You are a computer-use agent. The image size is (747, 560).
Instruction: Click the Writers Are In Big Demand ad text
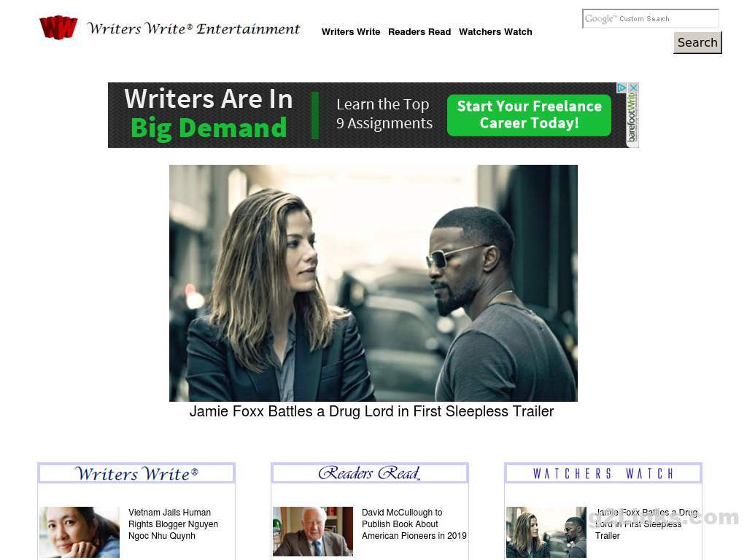pyautogui.click(x=209, y=114)
